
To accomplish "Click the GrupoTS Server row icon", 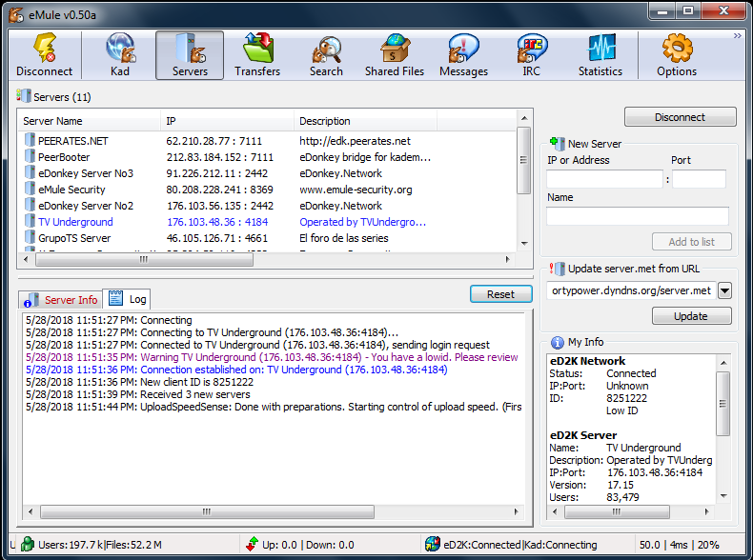I will click(30, 238).
